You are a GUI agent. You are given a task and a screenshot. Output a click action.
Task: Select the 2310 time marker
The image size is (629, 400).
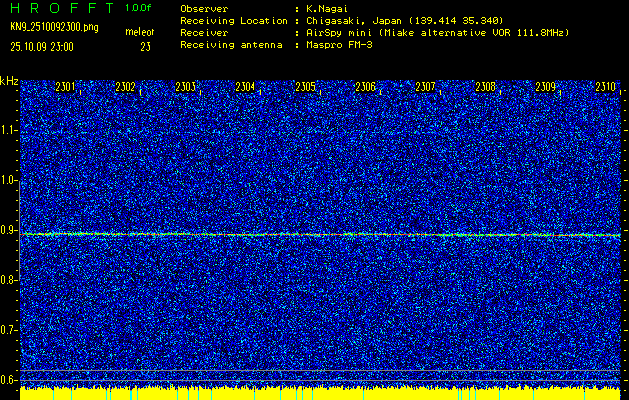pos(606,88)
